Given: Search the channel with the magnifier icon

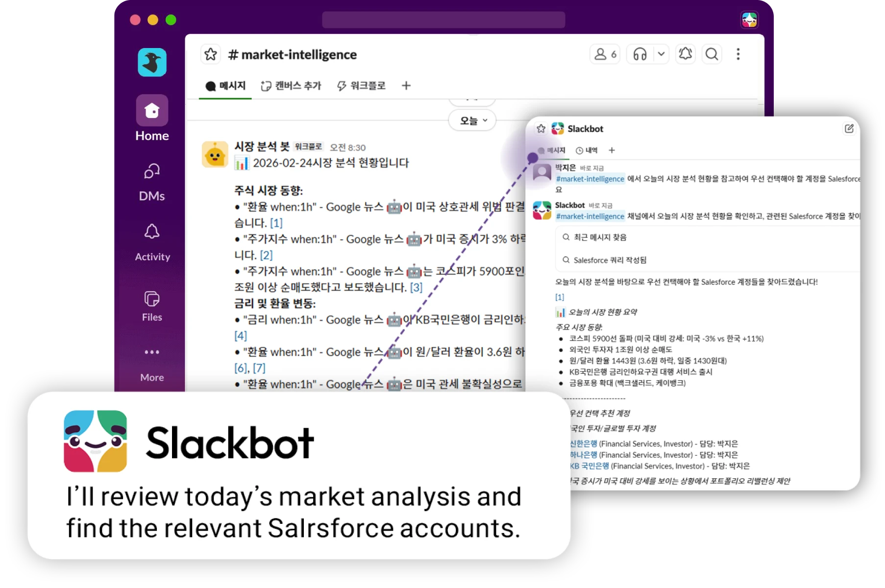Looking at the screenshot, I should coord(712,54).
